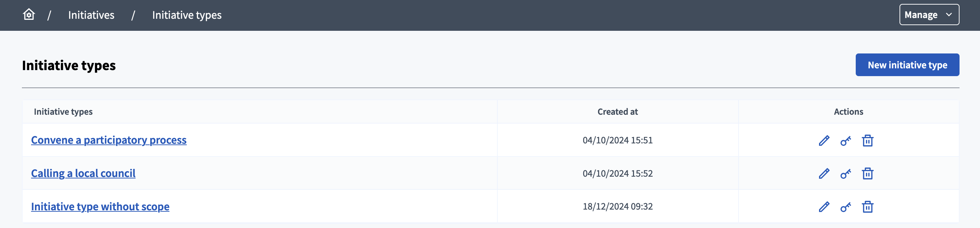
Task: Select Initiative types breadcrumb item
Action: (x=186, y=15)
